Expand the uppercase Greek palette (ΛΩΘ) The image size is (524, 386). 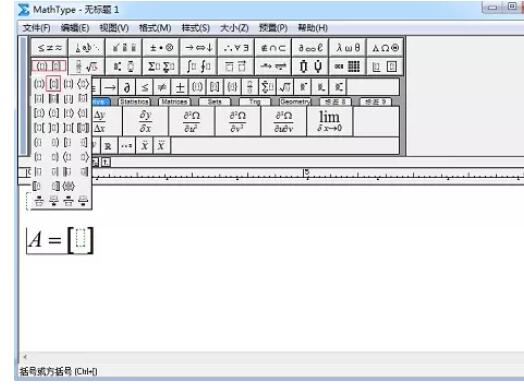385,48
